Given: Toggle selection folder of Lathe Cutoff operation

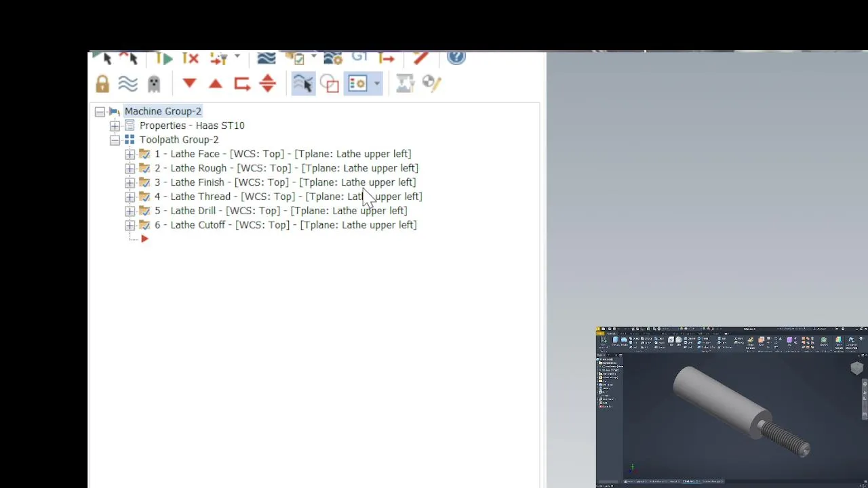Looking at the screenshot, I should (x=144, y=225).
